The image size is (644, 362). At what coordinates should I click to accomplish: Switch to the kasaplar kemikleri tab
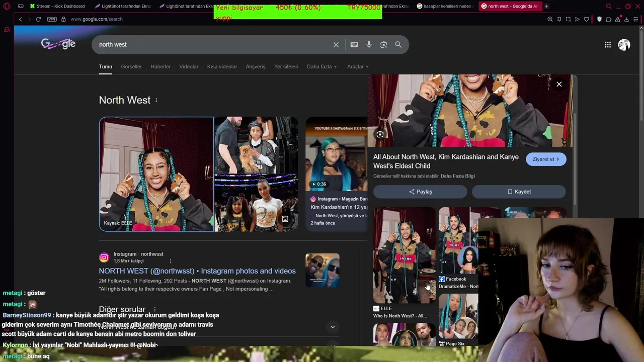pos(445,6)
